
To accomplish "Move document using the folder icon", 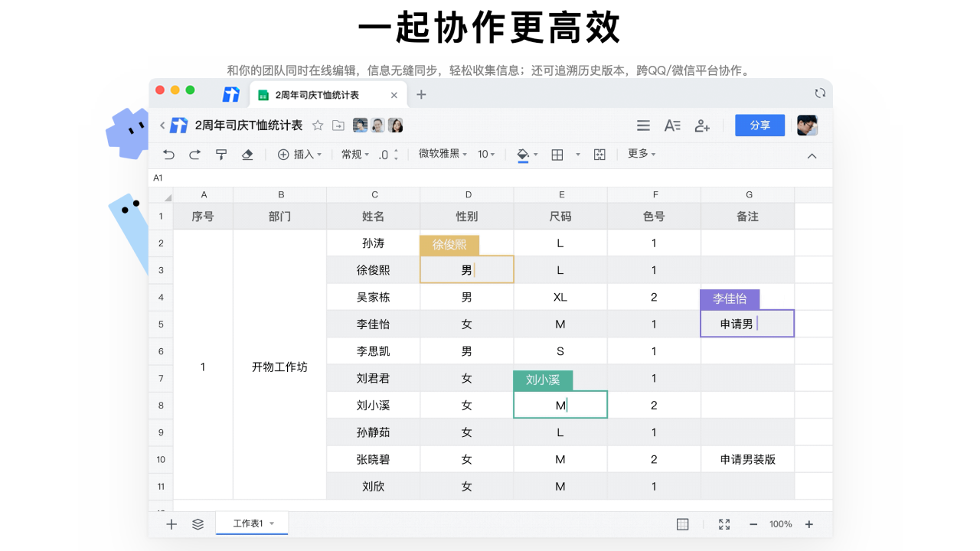I will pos(338,126).
